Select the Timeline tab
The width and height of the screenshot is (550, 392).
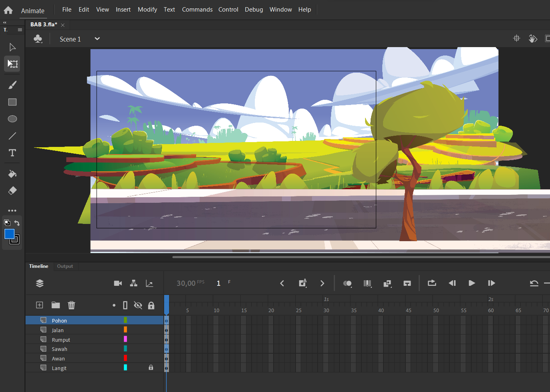pyautogui.click(x=39, y=266)
